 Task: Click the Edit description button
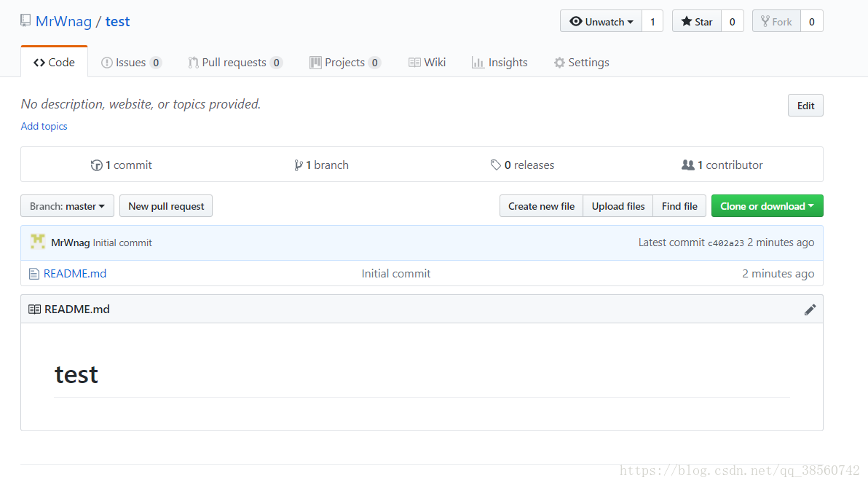805,105
